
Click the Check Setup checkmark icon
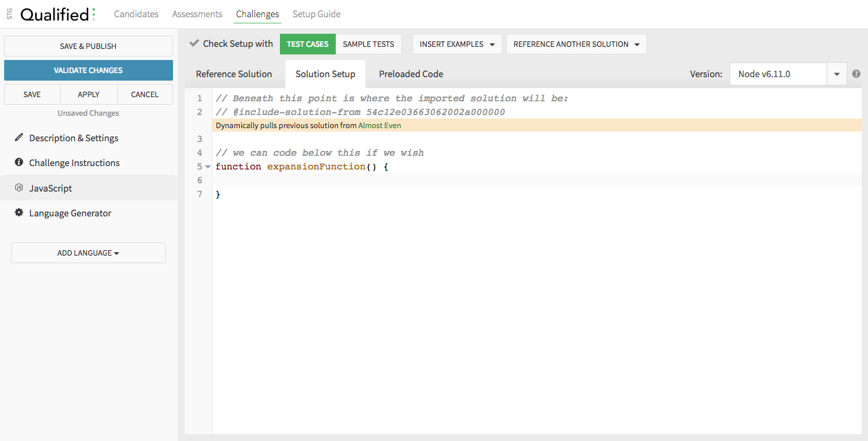tap(193, 43)
